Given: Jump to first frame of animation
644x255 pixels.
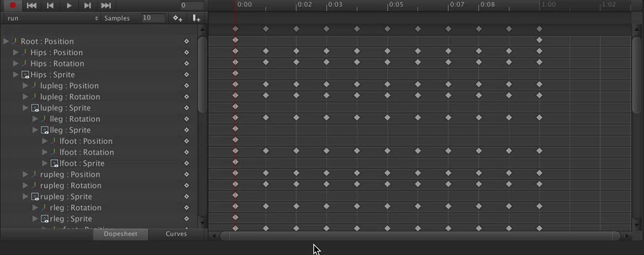Looking at the screenshot, I should coord(32,6).
